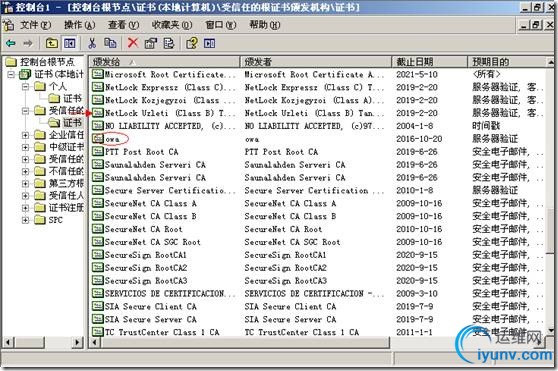Click the SecureNet CA Root certificate icon
Screen dimensions: 558x371
click(98, 229)
